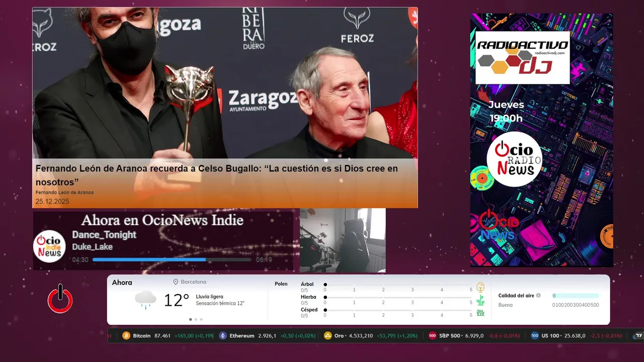Viewport: 644px width, 362px height.
Task: Click the gold Oro icon
Action: coord(328,336)
